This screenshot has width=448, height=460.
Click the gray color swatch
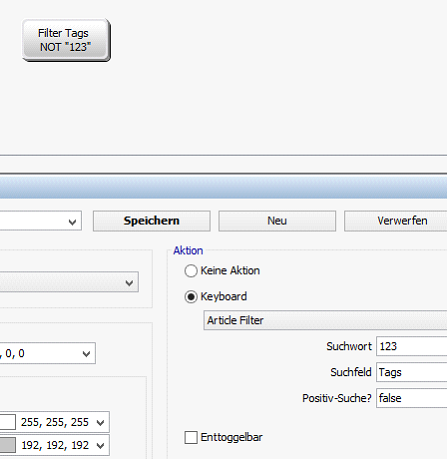click(x=7, y=445)
